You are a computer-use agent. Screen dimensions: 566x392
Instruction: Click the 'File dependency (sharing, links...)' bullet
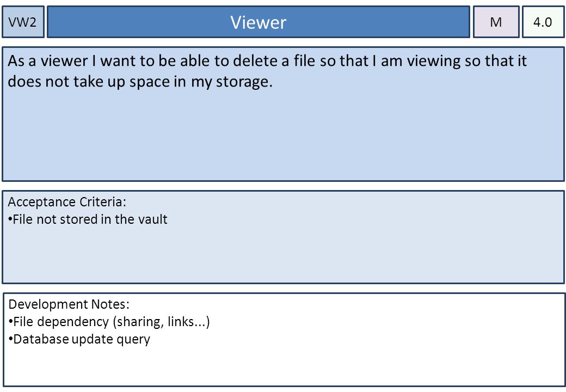coord(109,322)
